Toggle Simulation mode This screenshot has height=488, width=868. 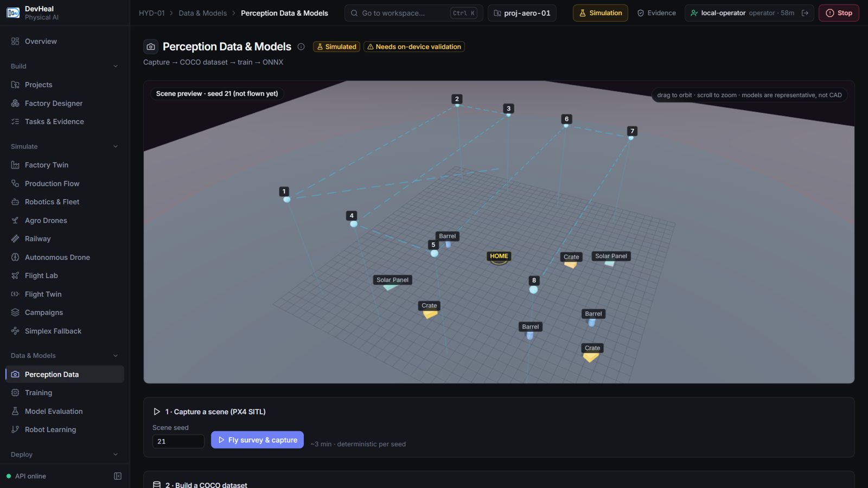[x=600, y=13]
